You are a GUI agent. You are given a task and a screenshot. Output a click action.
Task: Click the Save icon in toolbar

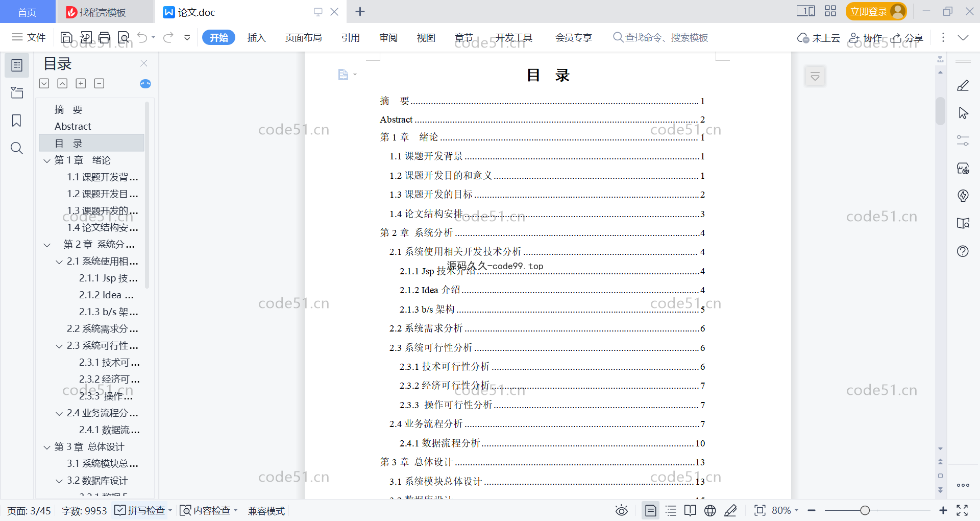click(66, 37)
